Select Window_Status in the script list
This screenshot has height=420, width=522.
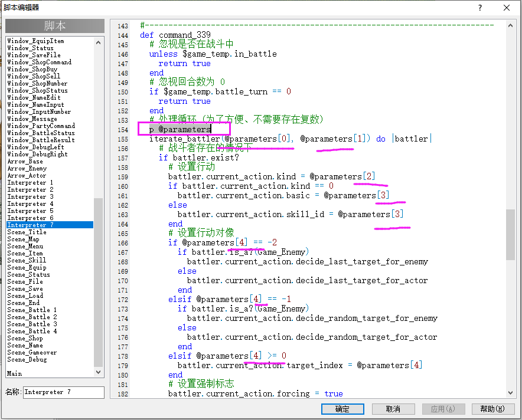click(30, 48)
